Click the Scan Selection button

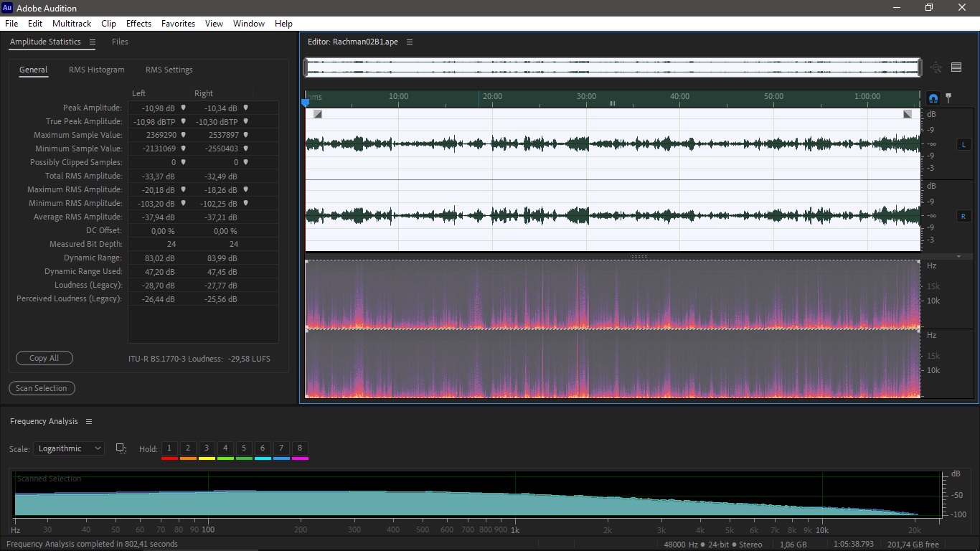pyautogui.click(x=42, y=388)
